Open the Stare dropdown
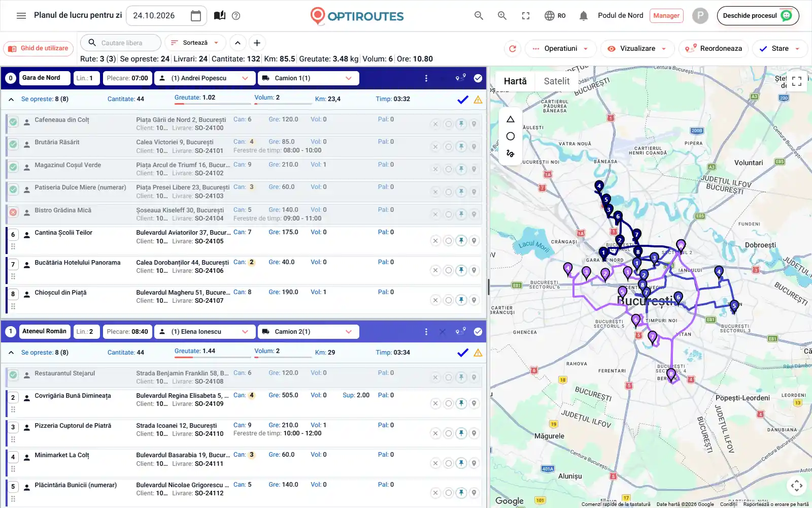812x508 pixels. [x=780, y=49]
